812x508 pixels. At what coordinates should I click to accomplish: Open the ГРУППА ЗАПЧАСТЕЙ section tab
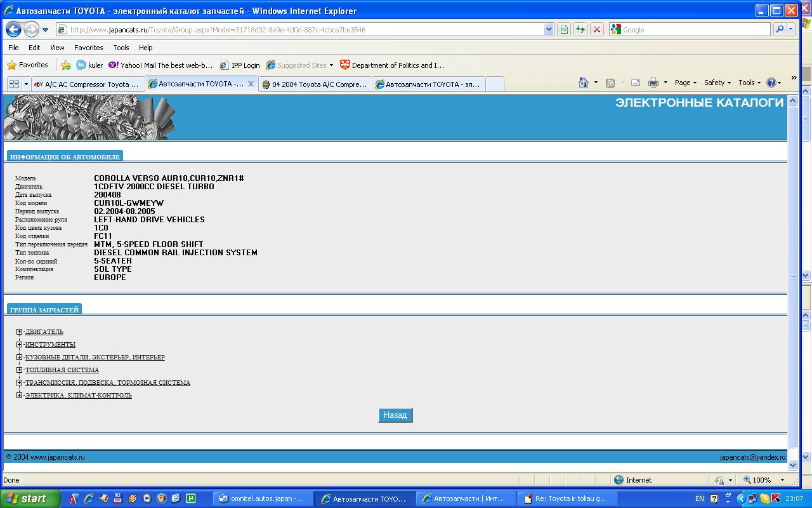[x=44, y=309]
